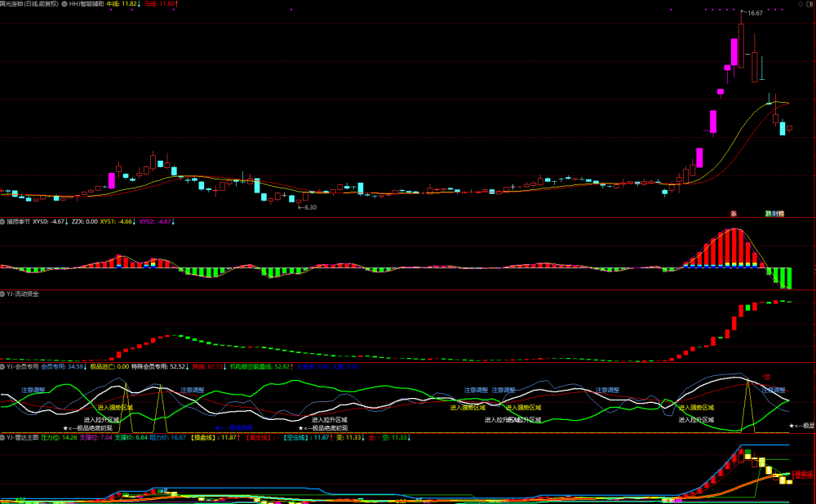816x504 pixels.
Task: Click the circle icon beside YJ-雷达主图
Action: 2,437
